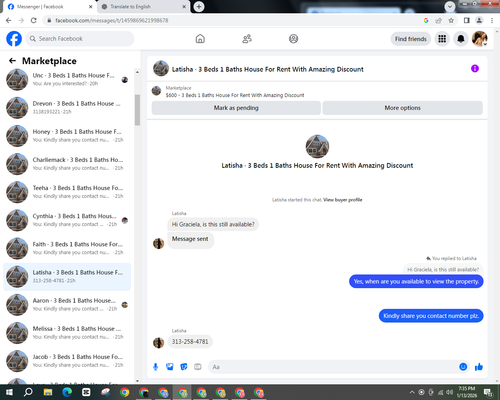Image resolution: width=500 pixels, height=400 pixels.
Task: Click the 'Kindly share you contact number plz.' message
Action: (x=431, y=316)
